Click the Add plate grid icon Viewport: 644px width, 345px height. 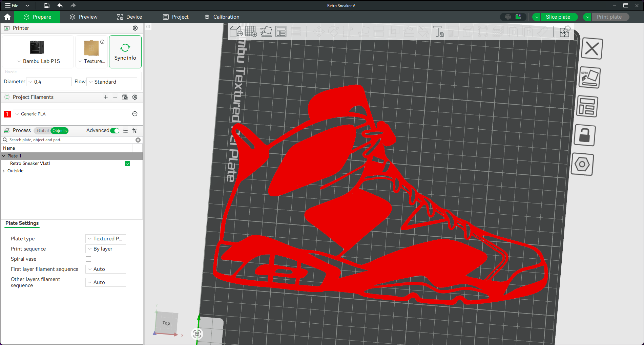point(251,31)
